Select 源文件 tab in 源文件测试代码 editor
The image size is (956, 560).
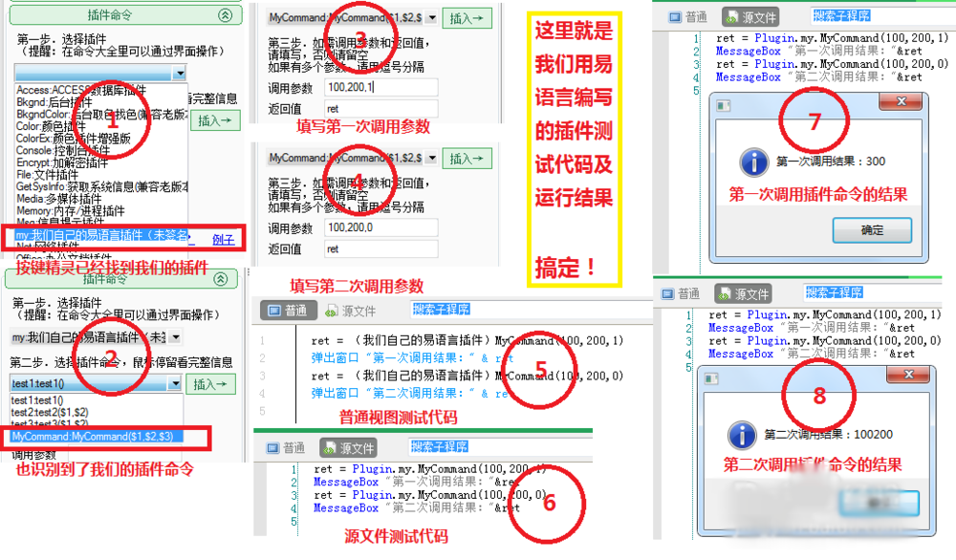(x=348, y=448)
